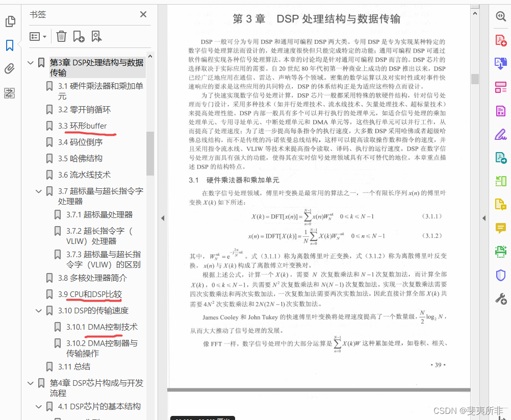Open the yellow Send for Comments icon
This screenshot has width=511, height=420.
[501, 205]
